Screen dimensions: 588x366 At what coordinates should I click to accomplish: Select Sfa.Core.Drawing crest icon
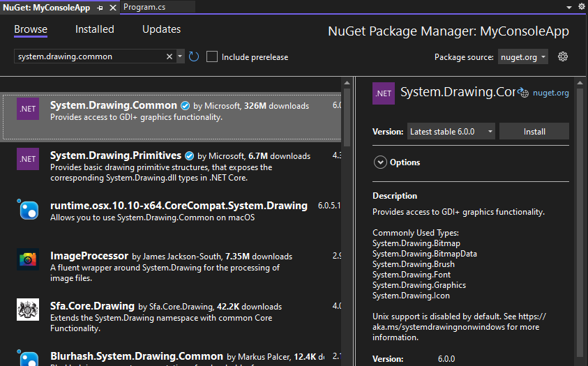(x=28, y=310)
